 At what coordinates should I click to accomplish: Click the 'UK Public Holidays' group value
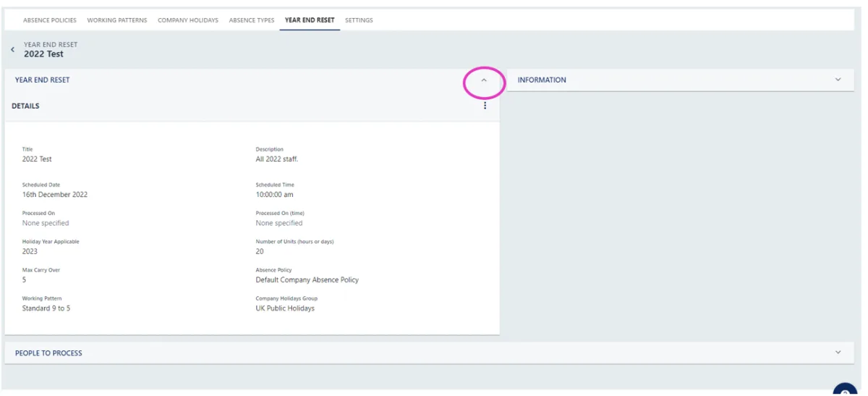(x=285, y=308)
